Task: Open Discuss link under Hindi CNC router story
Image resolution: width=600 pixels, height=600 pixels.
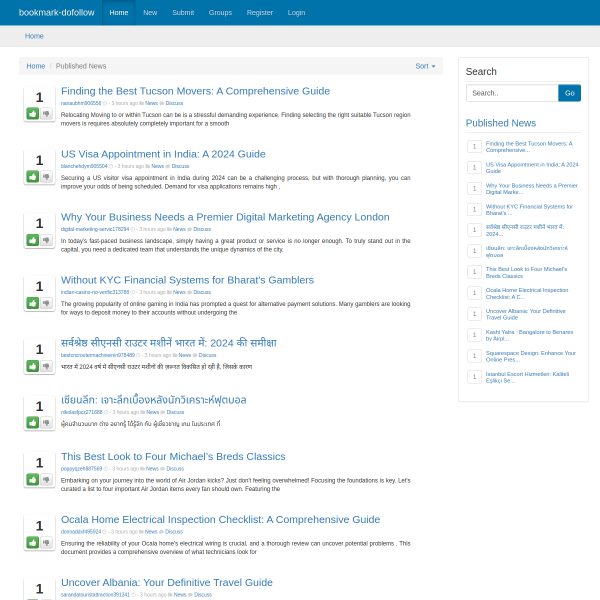Action: pos(207,355)
